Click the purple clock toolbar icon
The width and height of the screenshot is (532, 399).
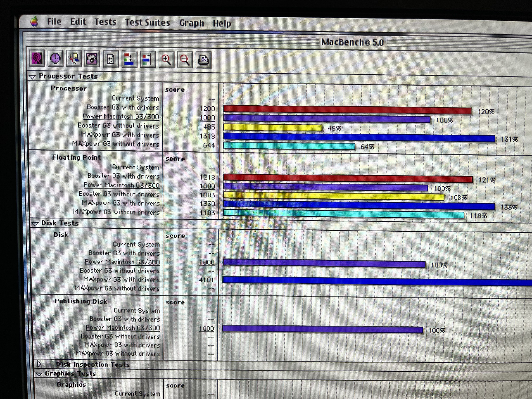[x=56, y=58]
